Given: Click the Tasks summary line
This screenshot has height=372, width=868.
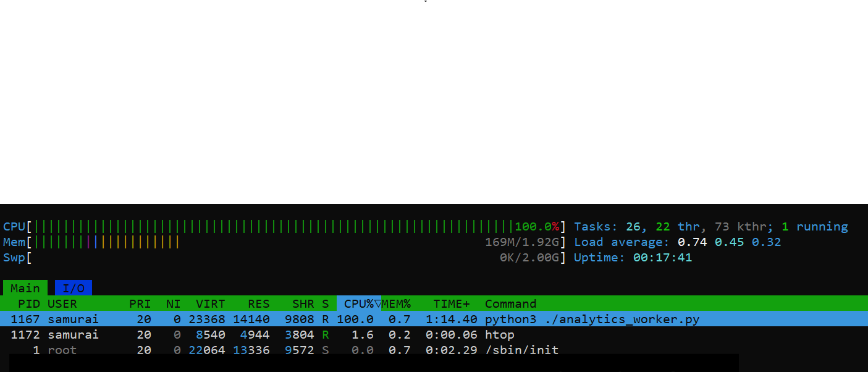Looking at the screenshot, I should pyautogui.click(x=711, y=227).
